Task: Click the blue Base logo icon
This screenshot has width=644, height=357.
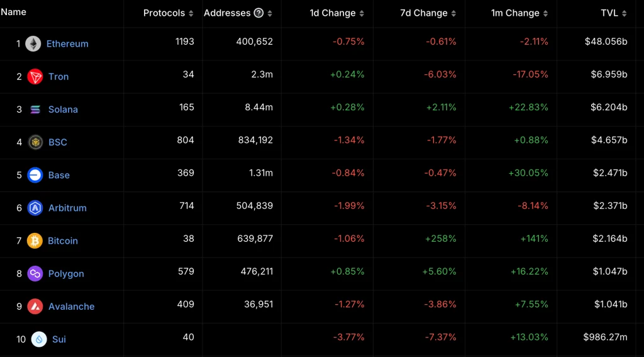Action: [35, 175]
